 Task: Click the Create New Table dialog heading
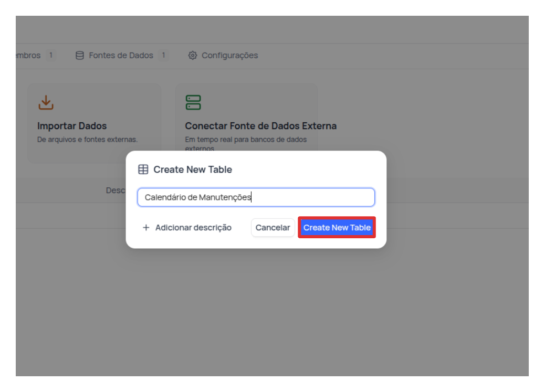pyautogui.click(x=193, y=169)
